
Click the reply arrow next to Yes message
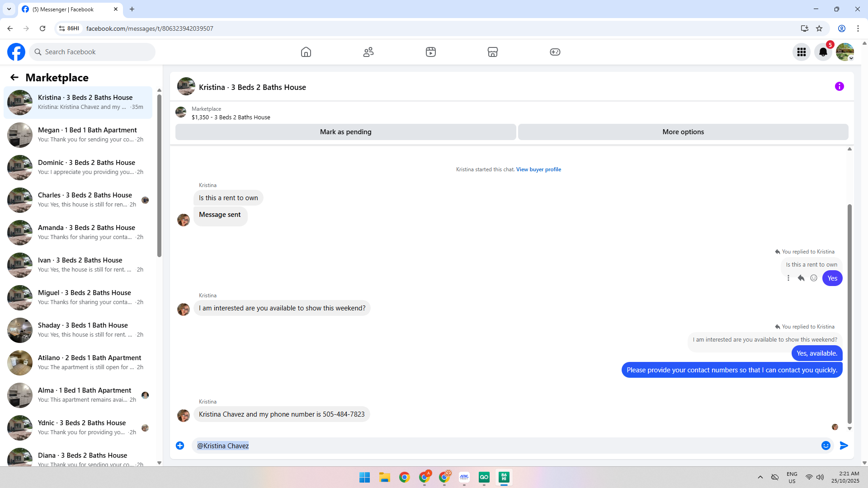(801, 278)
